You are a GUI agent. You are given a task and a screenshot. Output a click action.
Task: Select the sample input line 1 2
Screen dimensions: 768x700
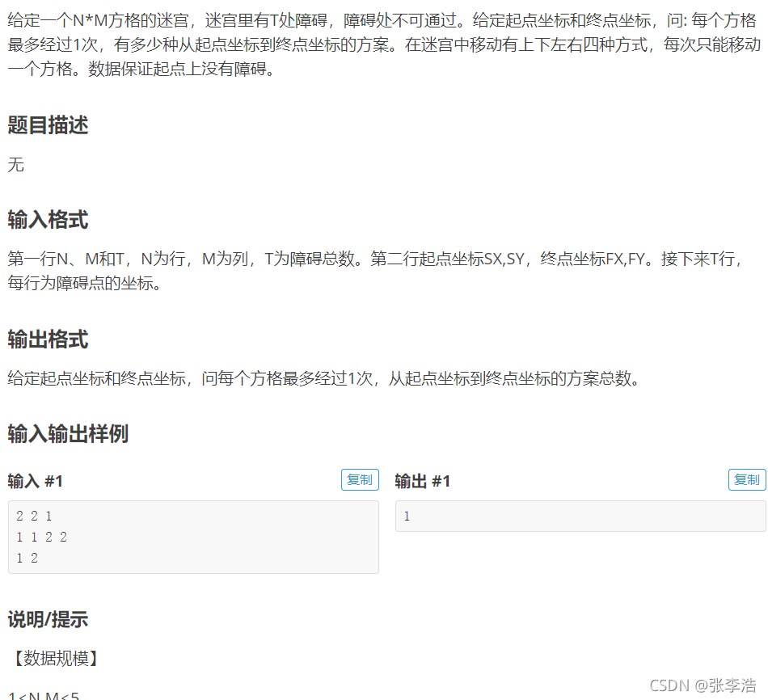coord(25,558)
